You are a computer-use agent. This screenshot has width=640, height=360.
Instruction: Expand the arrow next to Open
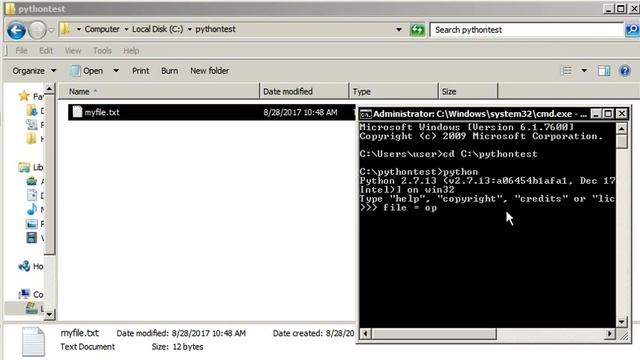[116, 71]
